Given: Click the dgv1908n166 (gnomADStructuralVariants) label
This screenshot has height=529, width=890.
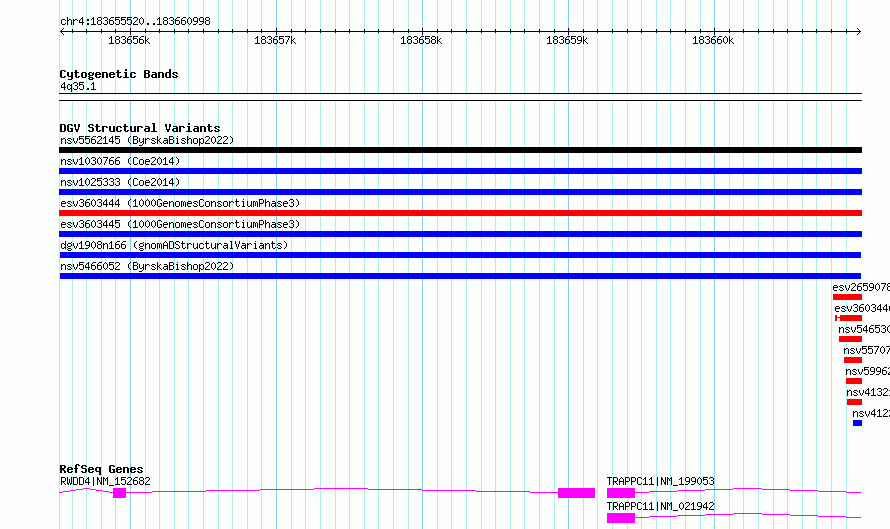Looking at the screenshot, I should point(174,245).
